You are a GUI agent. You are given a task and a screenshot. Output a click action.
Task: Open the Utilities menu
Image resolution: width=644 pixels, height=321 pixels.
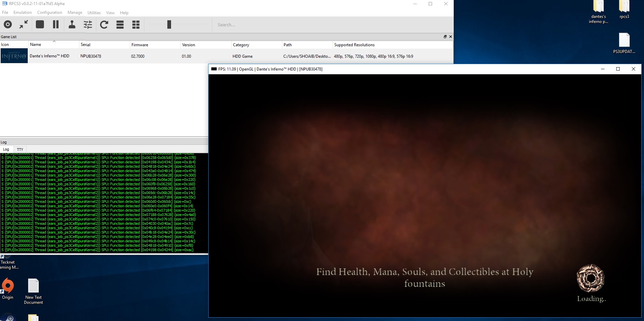point(94,13)
